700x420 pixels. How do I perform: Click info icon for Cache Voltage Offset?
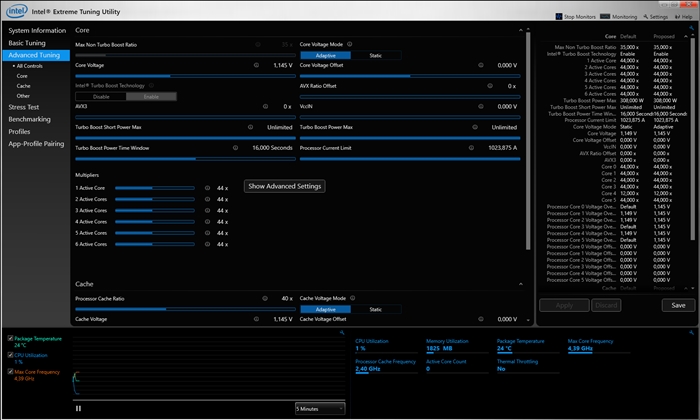(481, 319)
